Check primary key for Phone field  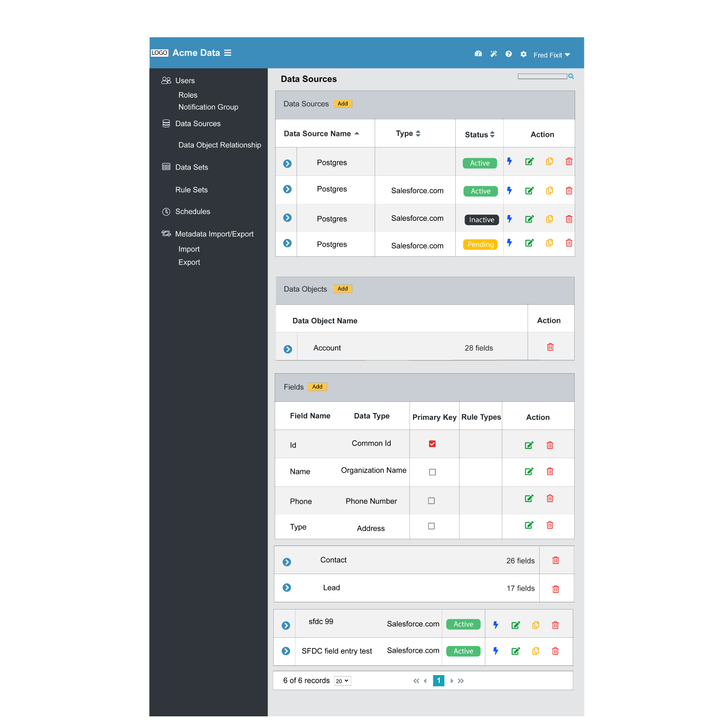click(x=431, y=500)
